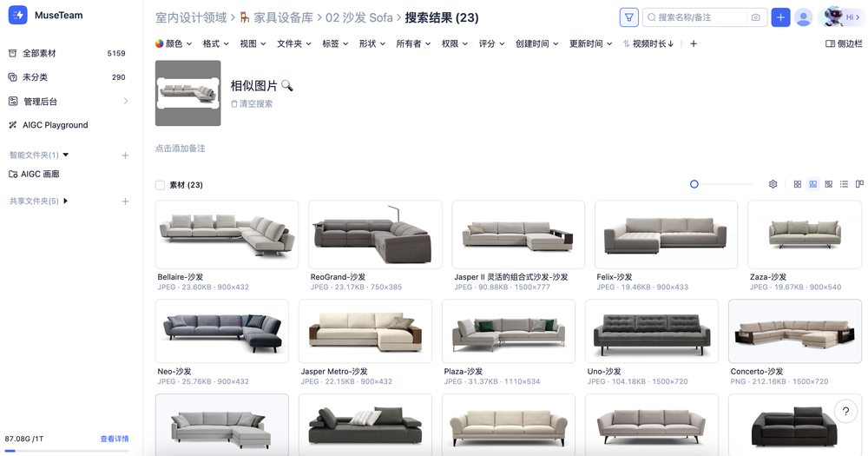Click the filter funnel icon
Image resolution: width=868 pixels, height=456 pixels.
click(628, 17)
